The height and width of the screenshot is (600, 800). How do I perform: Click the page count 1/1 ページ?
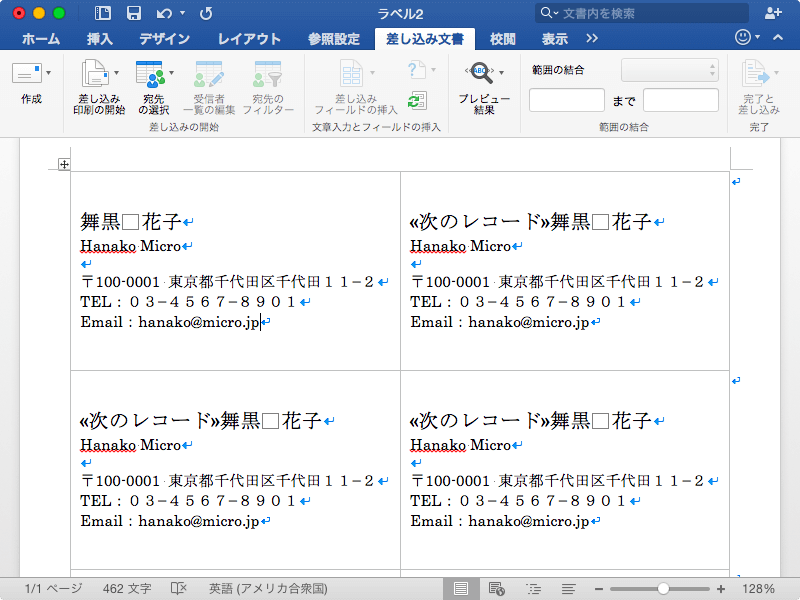coord(53,588)
